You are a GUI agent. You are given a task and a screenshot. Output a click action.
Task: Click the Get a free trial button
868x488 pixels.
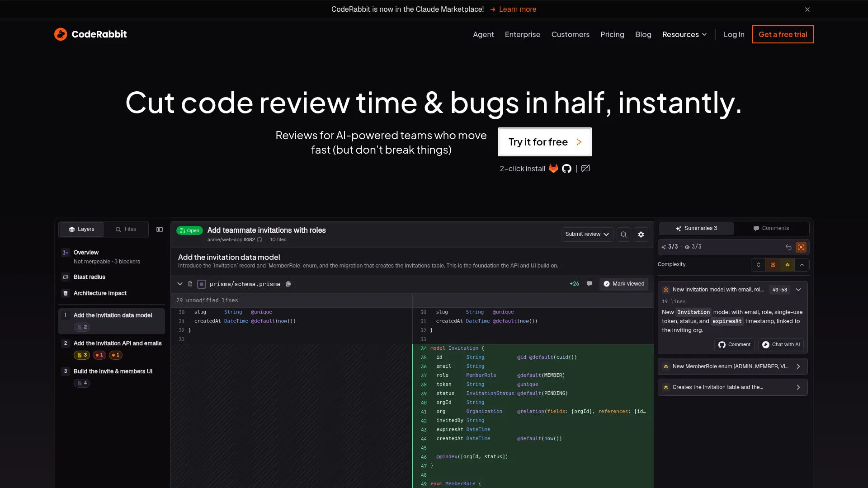(x=783, y=34)
